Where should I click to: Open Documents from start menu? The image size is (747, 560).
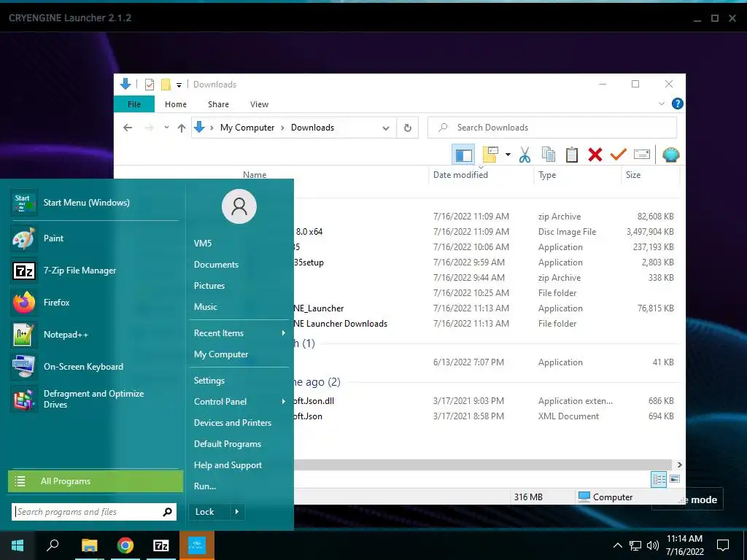pos(216,264)
